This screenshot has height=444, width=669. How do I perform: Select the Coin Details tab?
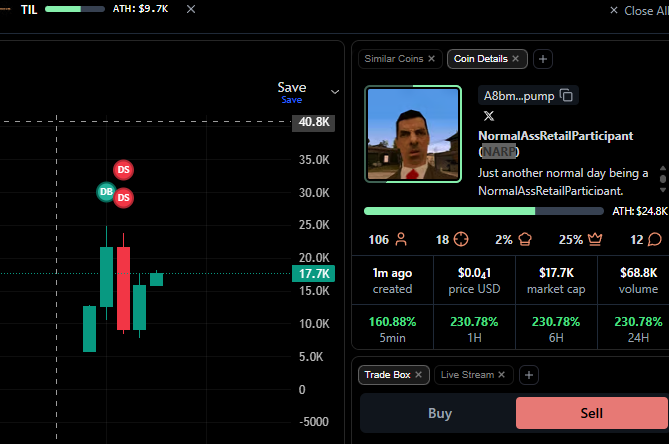pos(481,59)
